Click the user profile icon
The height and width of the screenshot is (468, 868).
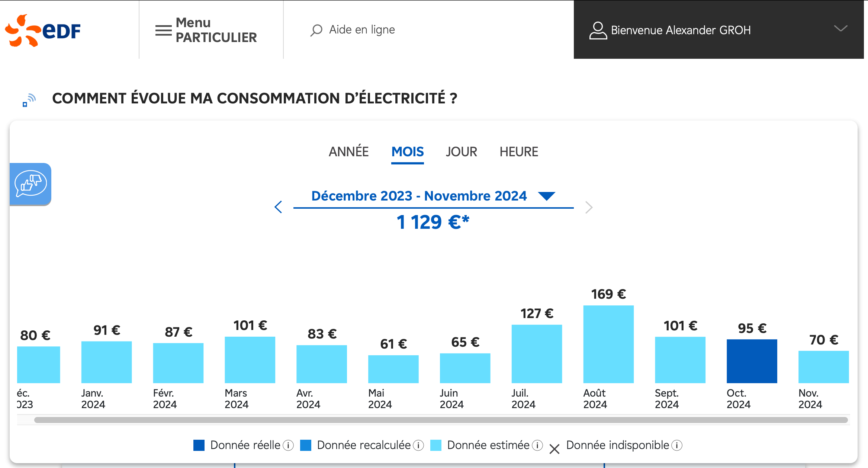[x=598, y=30]
